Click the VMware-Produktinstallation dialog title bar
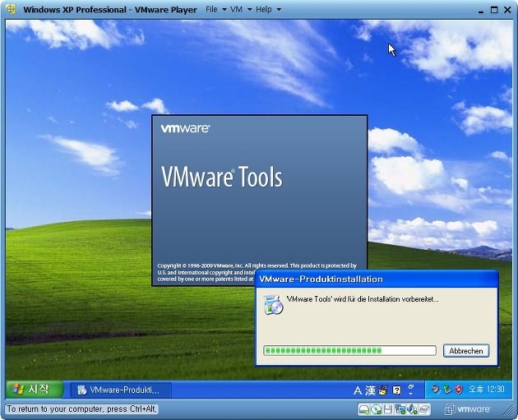Viewport: 518px width, 420px height. click(377, 279)
